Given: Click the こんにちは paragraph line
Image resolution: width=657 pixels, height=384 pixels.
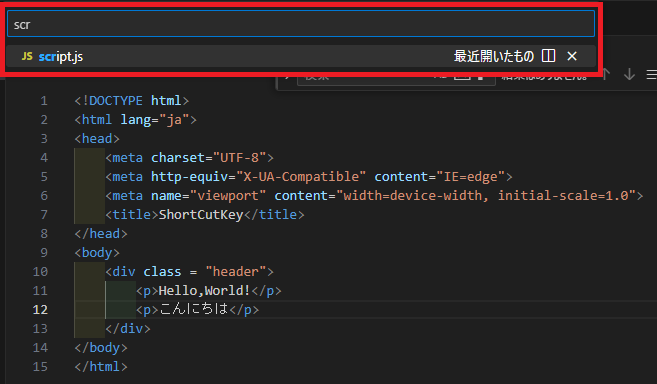Looking at the screenshot, I should coord(197,309).
